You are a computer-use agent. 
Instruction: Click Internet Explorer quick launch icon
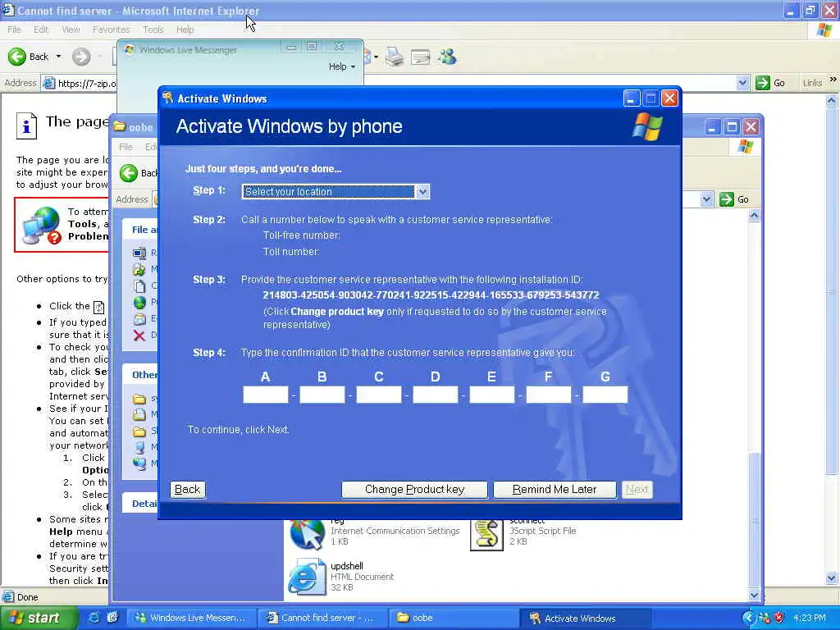(94, 618)
